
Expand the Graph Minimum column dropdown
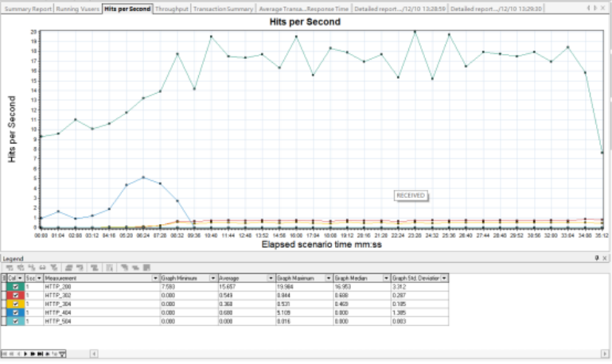[x=212, y=278]
